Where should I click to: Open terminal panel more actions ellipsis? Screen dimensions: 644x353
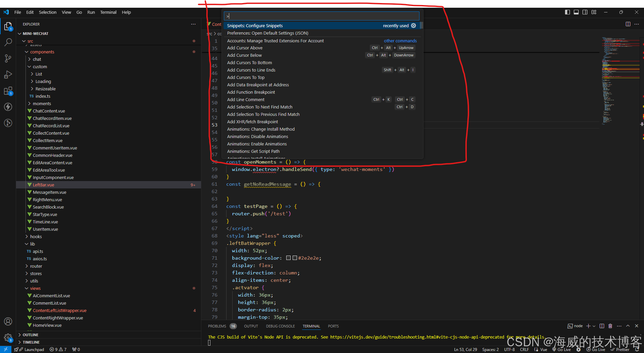coord(619,326)
